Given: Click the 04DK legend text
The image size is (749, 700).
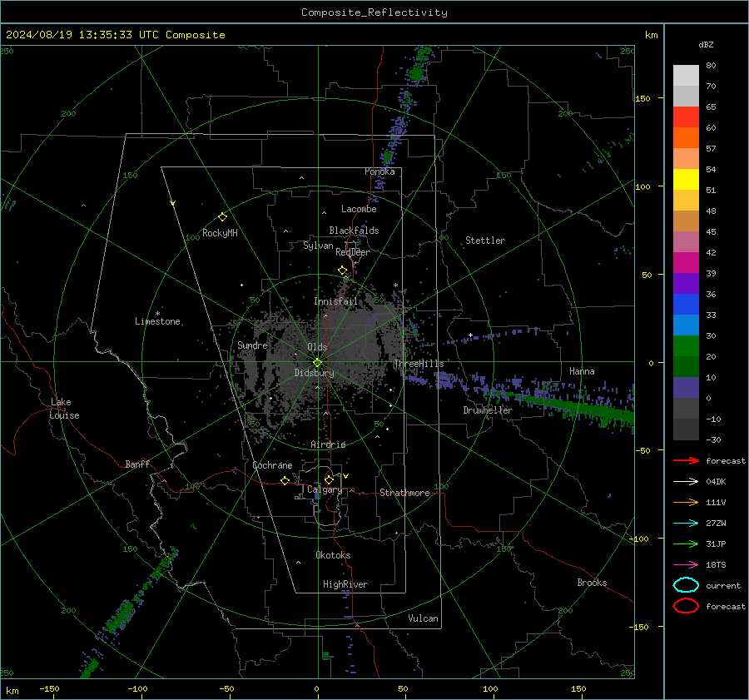Looking at the screenshot, I should pyautogui.click(x=716, y=482).
